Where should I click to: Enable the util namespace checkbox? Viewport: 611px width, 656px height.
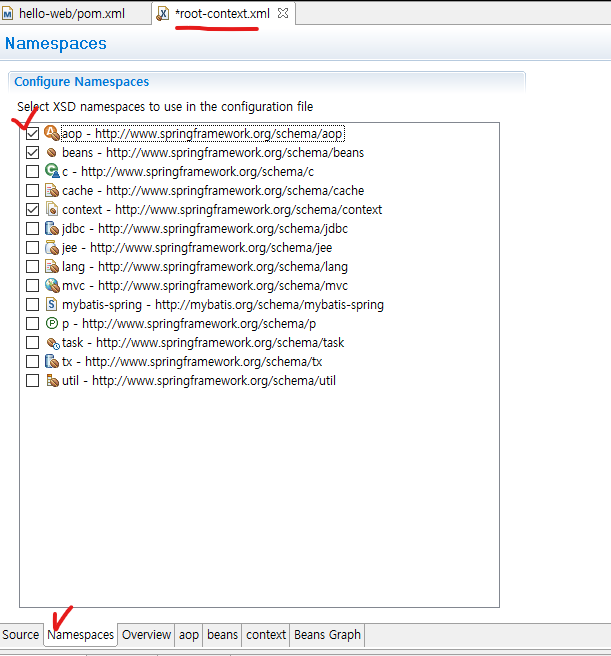click(33, 381)
